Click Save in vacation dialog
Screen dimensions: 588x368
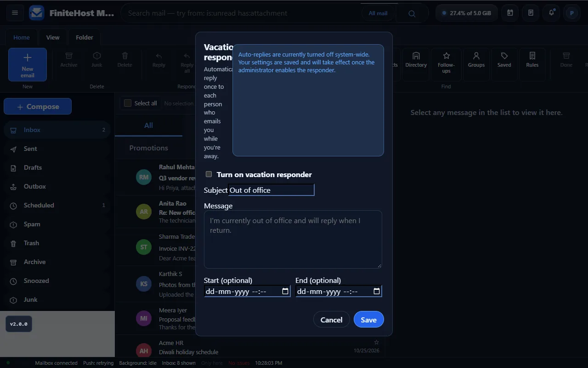click(368, 320)
